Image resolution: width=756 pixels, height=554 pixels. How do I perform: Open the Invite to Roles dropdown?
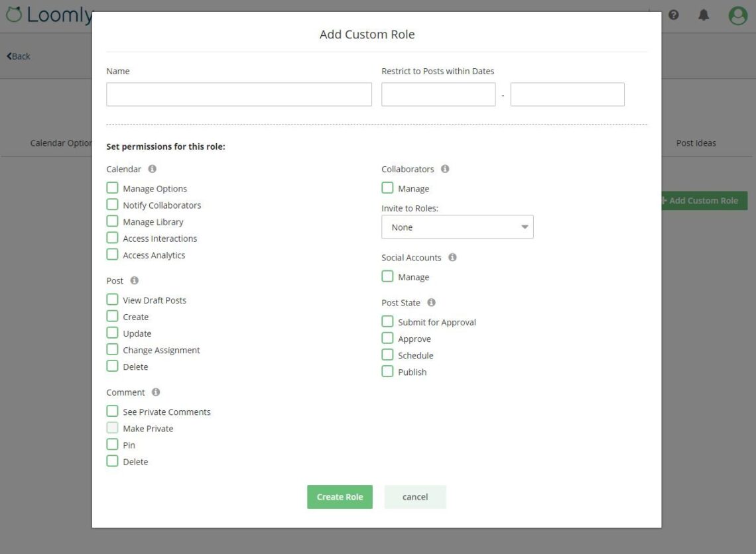[x=457, y=227]
